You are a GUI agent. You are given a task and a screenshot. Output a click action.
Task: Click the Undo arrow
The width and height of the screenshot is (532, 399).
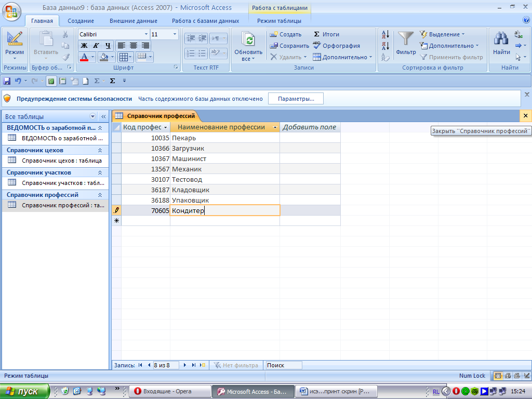point(18,81)
